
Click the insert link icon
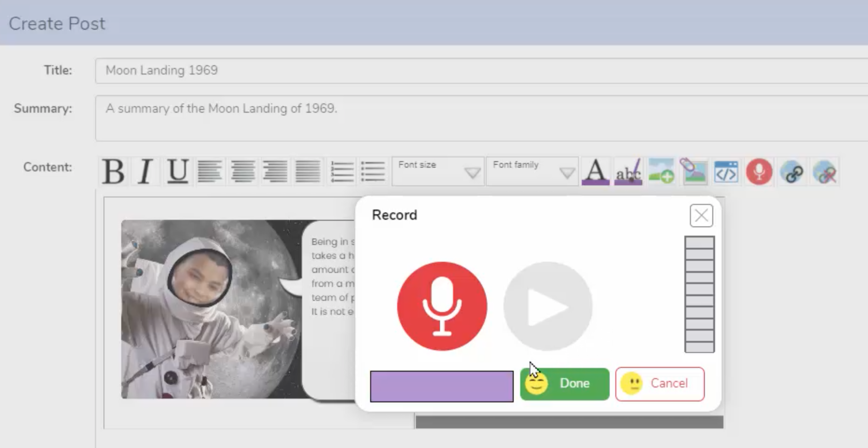[x=792, y=172]
